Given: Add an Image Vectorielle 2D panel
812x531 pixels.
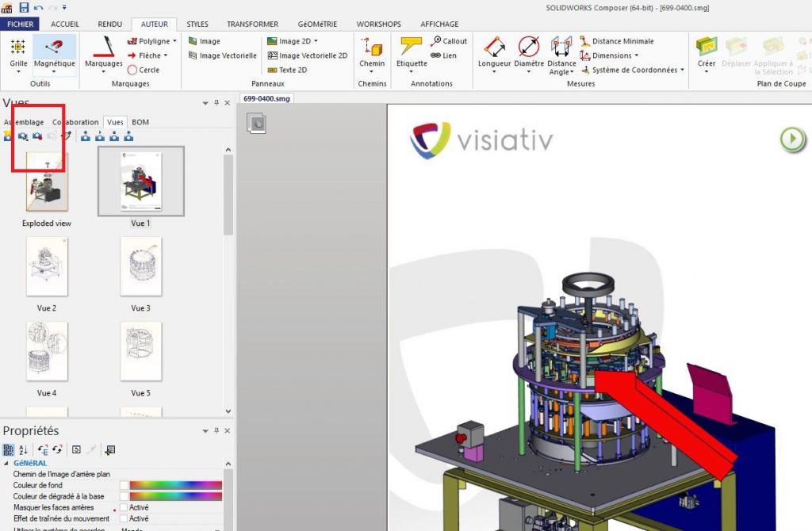Looking at the screenshot, I should [x=308, y=55].
